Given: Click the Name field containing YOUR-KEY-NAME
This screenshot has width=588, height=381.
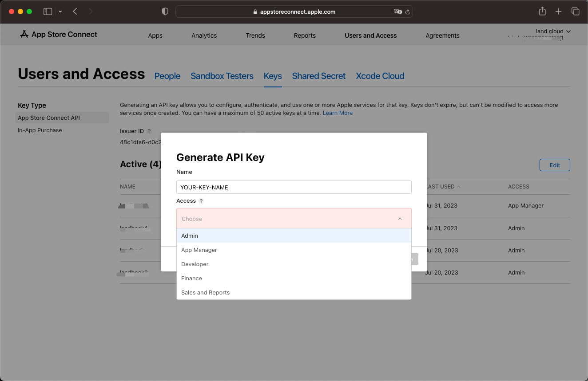Looking at the screenshot, I should tap(294, 187).
